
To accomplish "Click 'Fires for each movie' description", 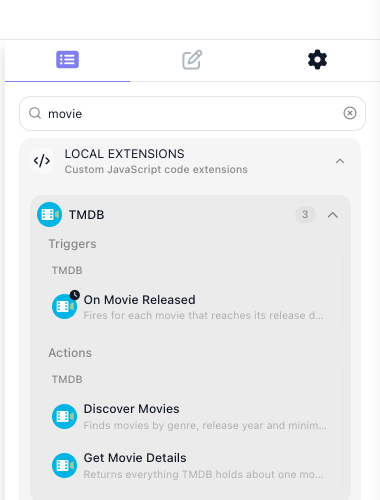I will (203, 315).
